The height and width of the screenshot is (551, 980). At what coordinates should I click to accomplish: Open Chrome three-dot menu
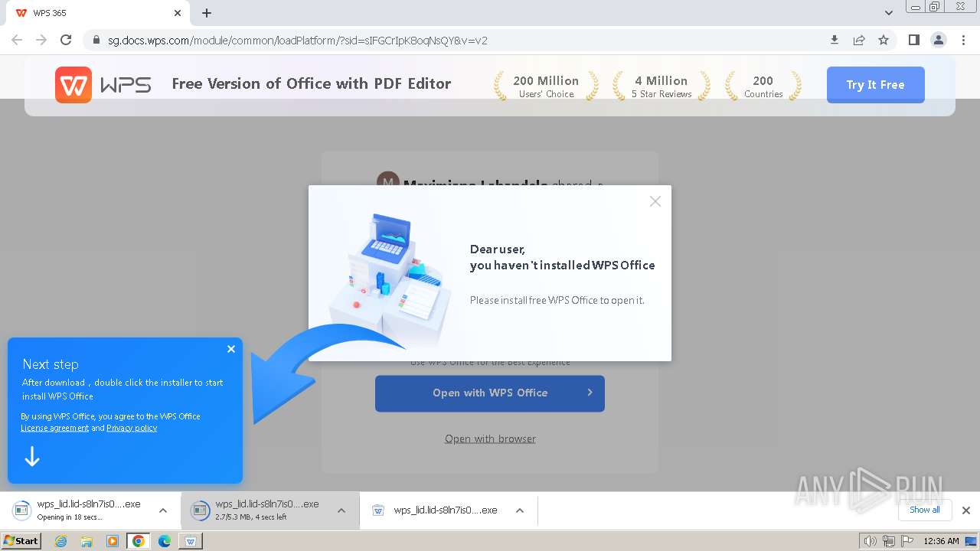click(964, 40)
